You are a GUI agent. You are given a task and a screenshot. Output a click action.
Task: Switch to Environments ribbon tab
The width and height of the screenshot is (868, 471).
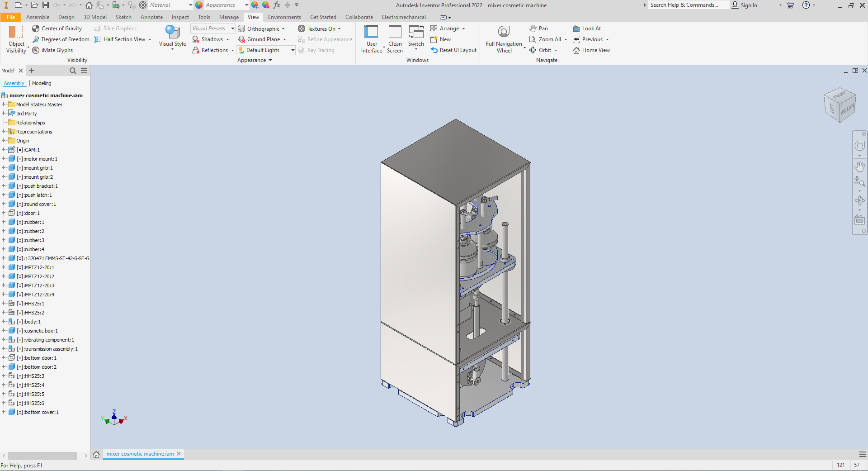point(284,17)
